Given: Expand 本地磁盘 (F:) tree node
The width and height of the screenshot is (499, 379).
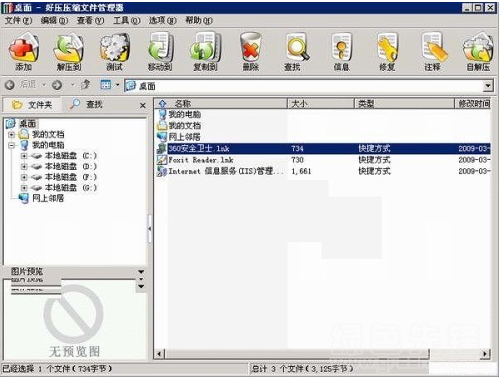Looking at the screenshot, I should click(24, 177).
